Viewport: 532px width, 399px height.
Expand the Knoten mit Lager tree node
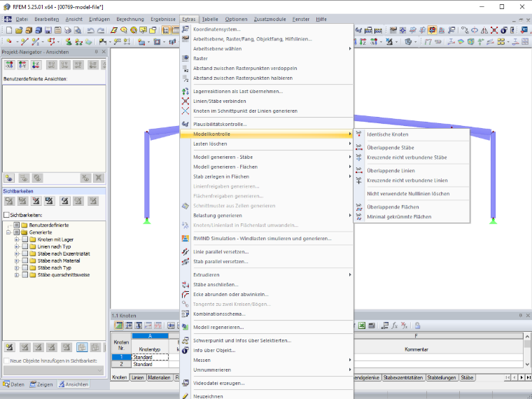pos(17,239)
